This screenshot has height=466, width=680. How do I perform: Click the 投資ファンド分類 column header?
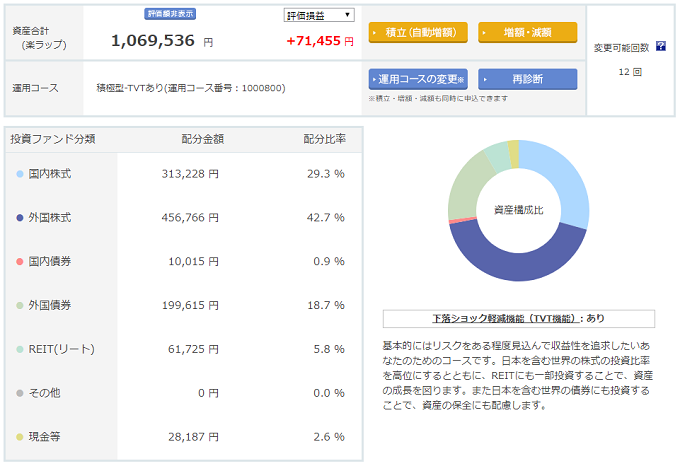pyautogui.click(x=52, y=139)
